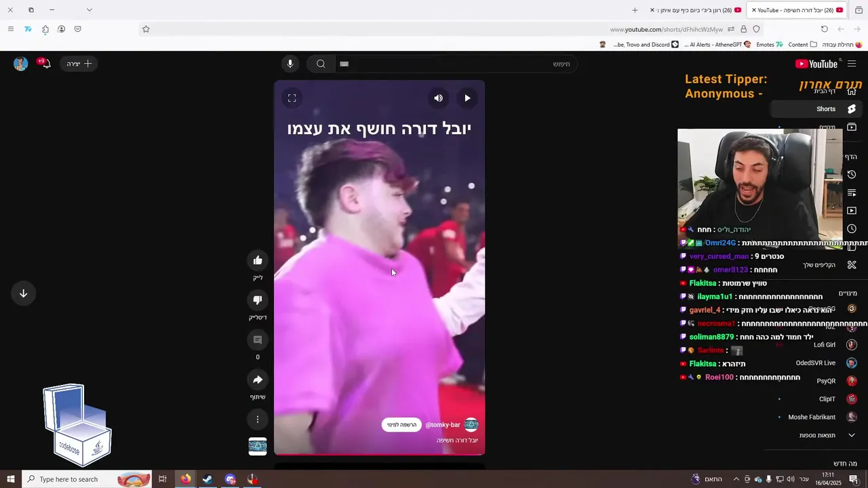Dislike the Short with thumbs down
Screen dimensions: 868x488
pyautogui.click(x=258, y=300)
